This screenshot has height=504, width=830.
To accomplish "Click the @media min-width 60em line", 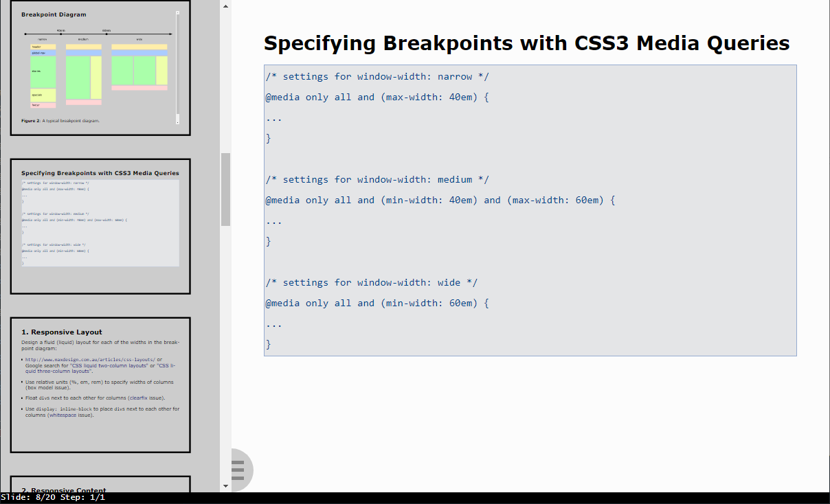I will [377, 303].
